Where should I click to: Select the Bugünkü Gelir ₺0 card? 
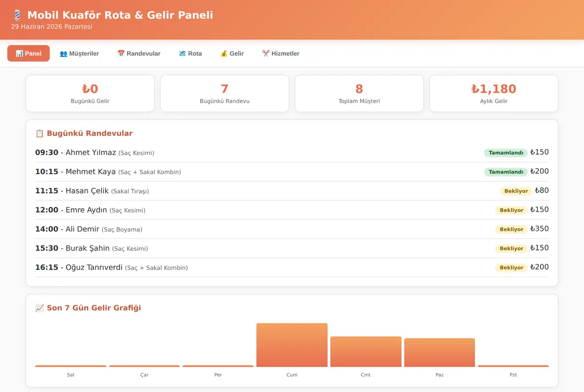(x=90, y=93)
